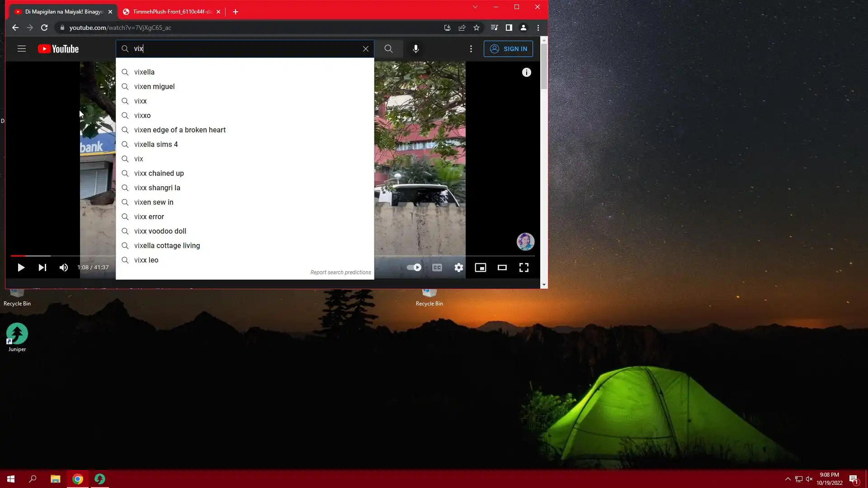
Task: Open Juniper app from taskbar
Action: tap(100, 479)
